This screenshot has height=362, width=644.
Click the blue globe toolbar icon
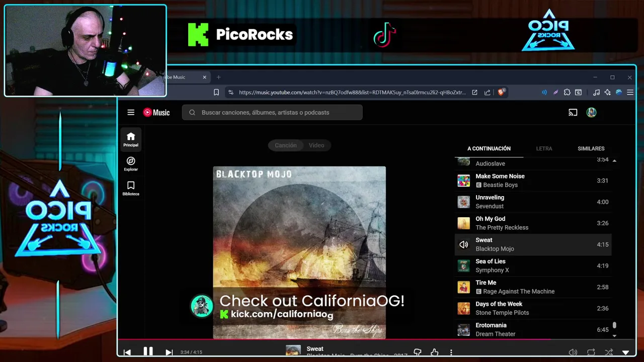[x=619, y=93]
